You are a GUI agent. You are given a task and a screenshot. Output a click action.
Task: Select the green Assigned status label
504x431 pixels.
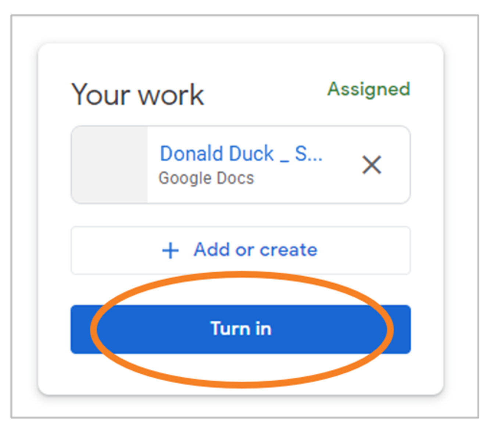[x=369, y=89]
